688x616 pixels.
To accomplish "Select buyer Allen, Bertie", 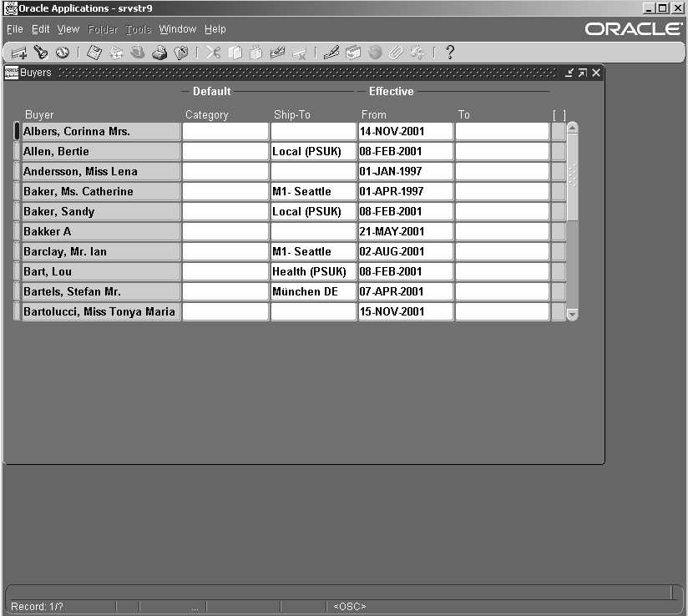I will pyautogui.click(x=101, y=151).
